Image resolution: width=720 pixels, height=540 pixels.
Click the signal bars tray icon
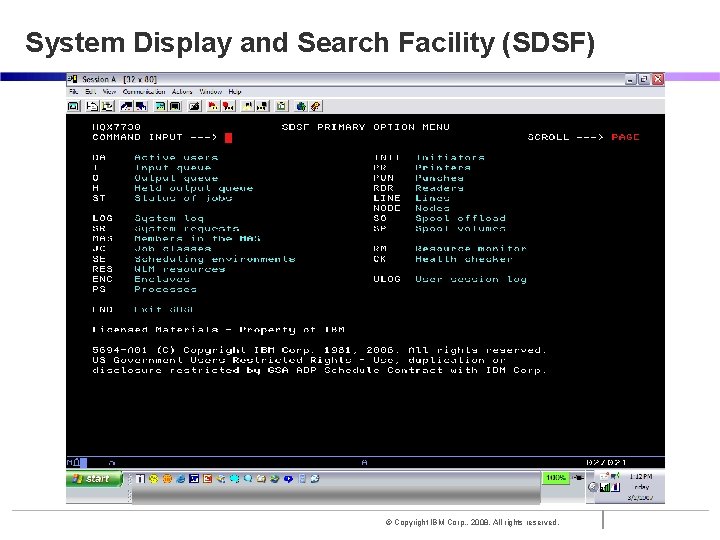pyautogui.click(x=605, y=487)
